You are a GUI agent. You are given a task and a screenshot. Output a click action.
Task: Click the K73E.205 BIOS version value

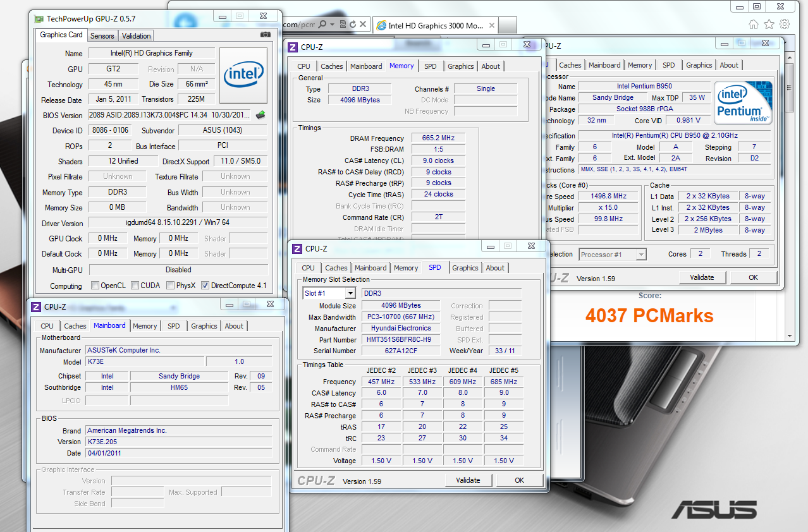click(178, 442)
